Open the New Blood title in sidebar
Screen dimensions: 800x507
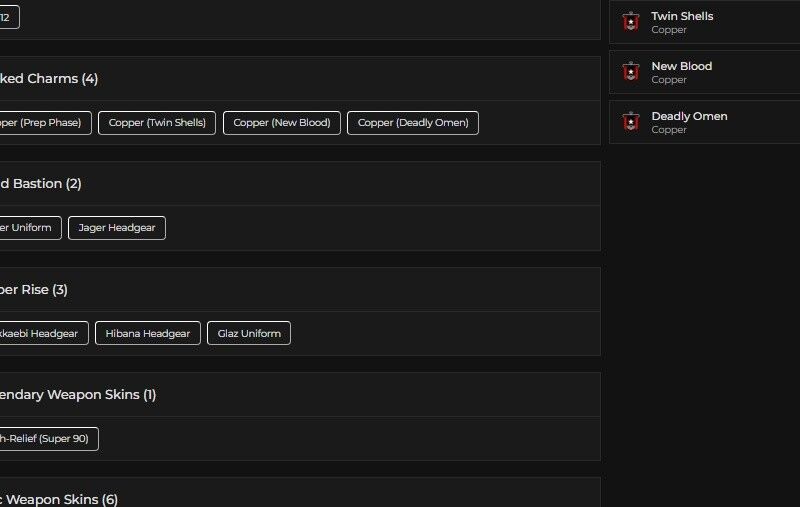(681, 66)
